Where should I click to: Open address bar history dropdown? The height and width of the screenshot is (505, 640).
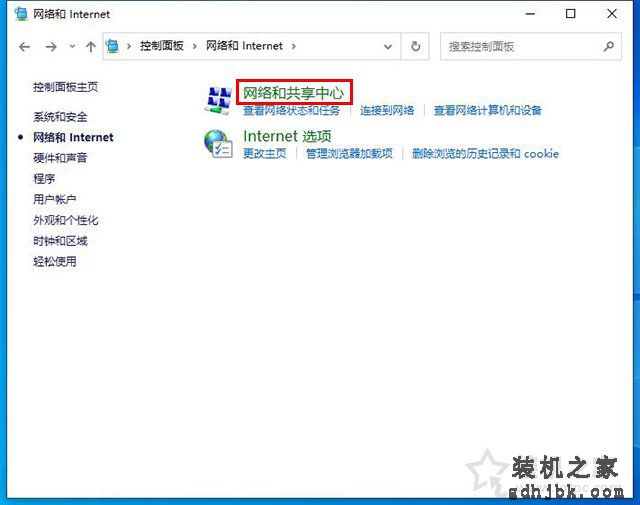click(x=388, y=47)
